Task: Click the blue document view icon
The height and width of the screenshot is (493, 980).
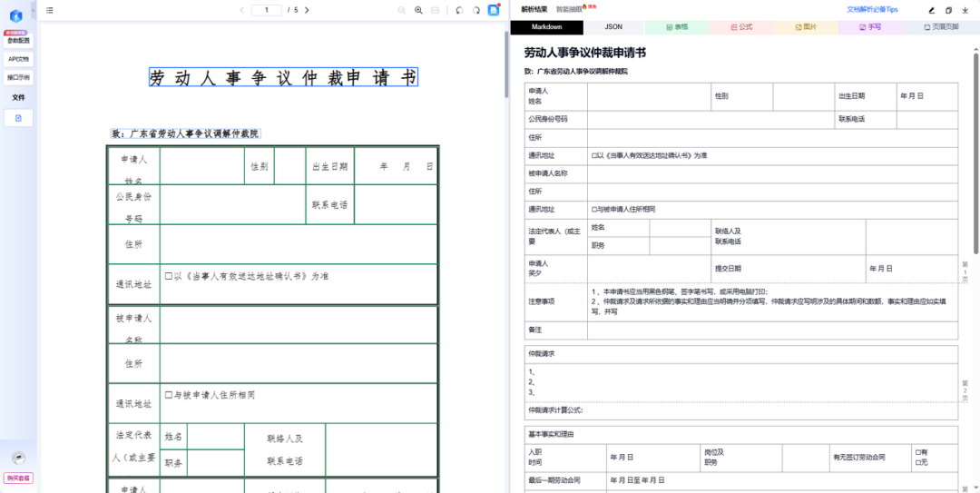Action: coord(494,10)
